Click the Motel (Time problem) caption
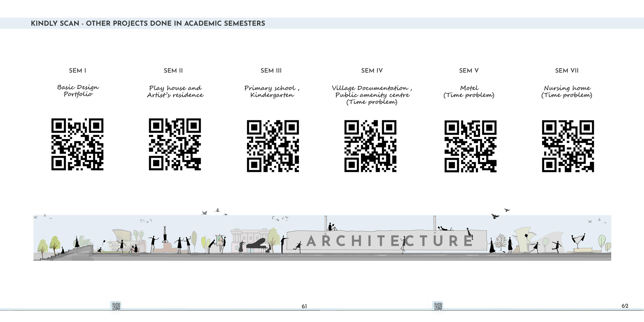Image resolution: width=644 pixels, height=322 pixels. pyautogui.click(x=469, y=91)
